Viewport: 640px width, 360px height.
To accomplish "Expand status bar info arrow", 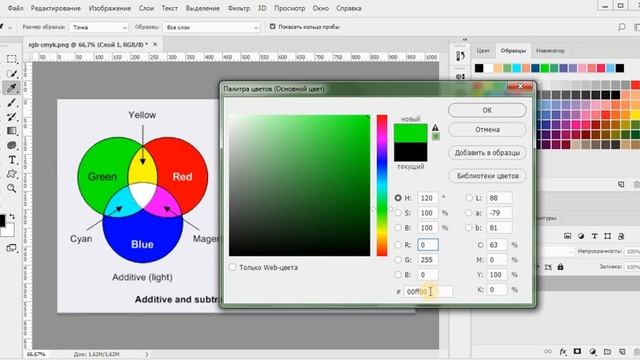I will point(147,354).
